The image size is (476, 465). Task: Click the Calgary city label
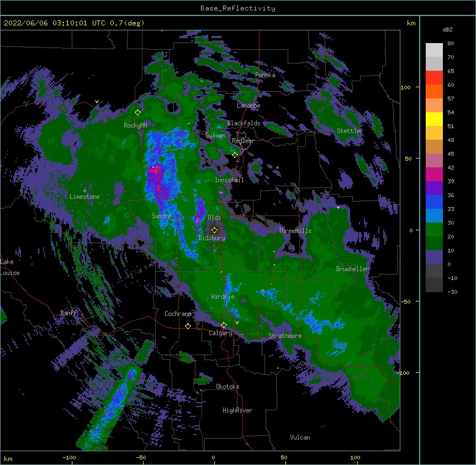click(x=220, y=333)
